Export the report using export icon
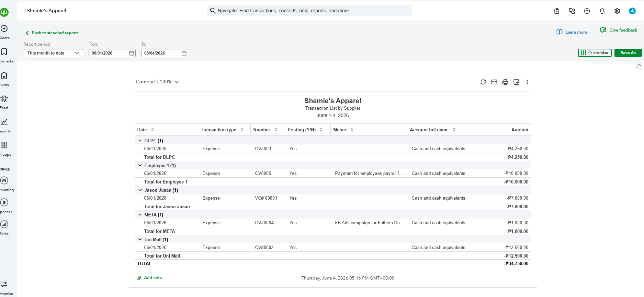Screen dimensions: 644x297 click(x=516, y=82)
